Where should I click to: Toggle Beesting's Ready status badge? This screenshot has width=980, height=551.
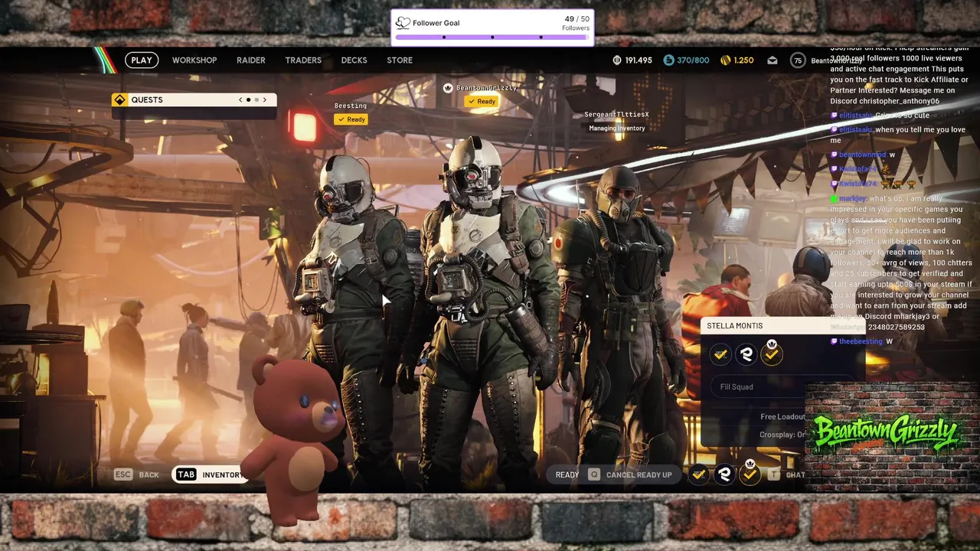pyautogui.click(x=351, y=119)
